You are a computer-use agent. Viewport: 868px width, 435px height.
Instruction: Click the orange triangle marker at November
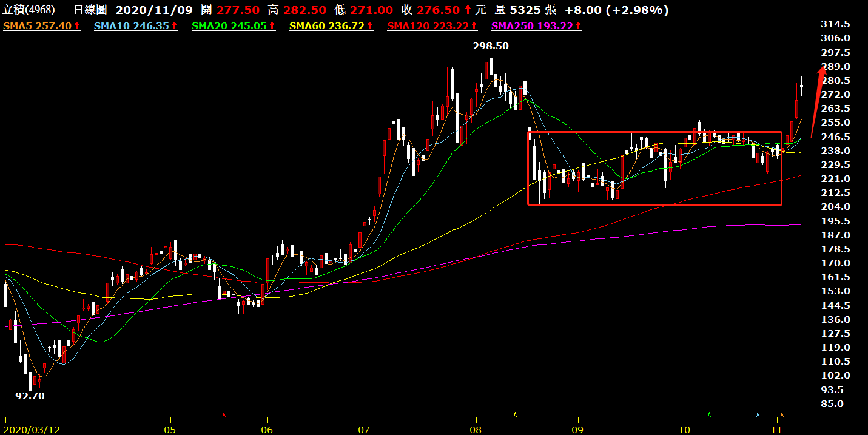coord(781,414)
